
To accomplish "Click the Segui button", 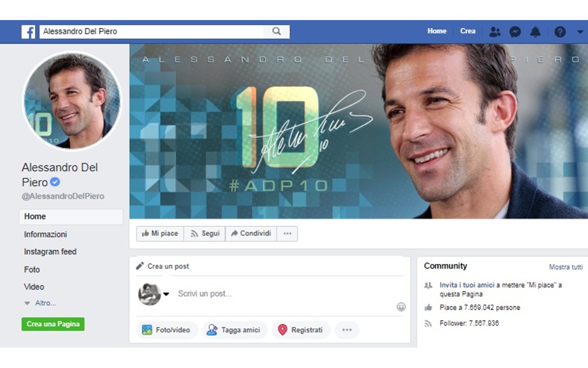I will coord(204,233).
